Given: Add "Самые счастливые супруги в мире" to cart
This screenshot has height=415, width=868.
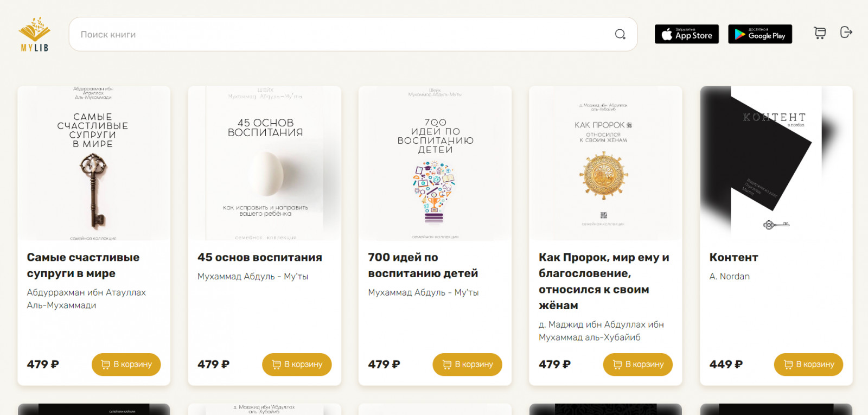Looking at the screenshot, I should point(126,365).
